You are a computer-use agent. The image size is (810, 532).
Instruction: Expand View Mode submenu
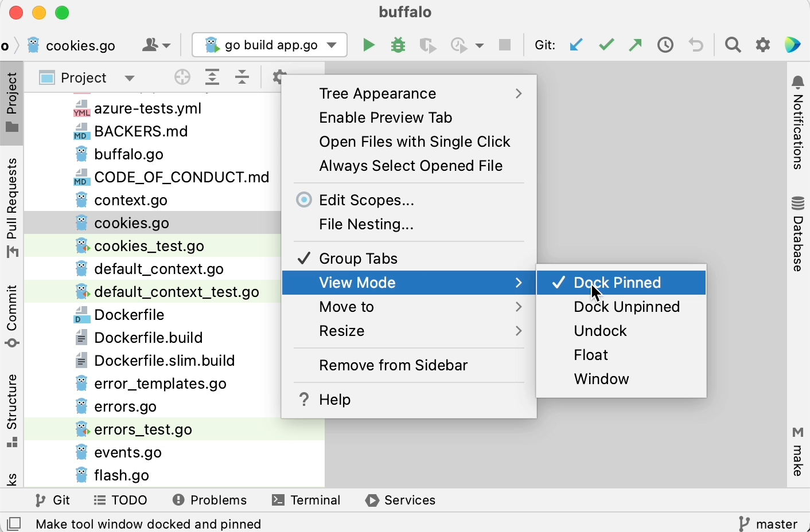click(410, 283)
